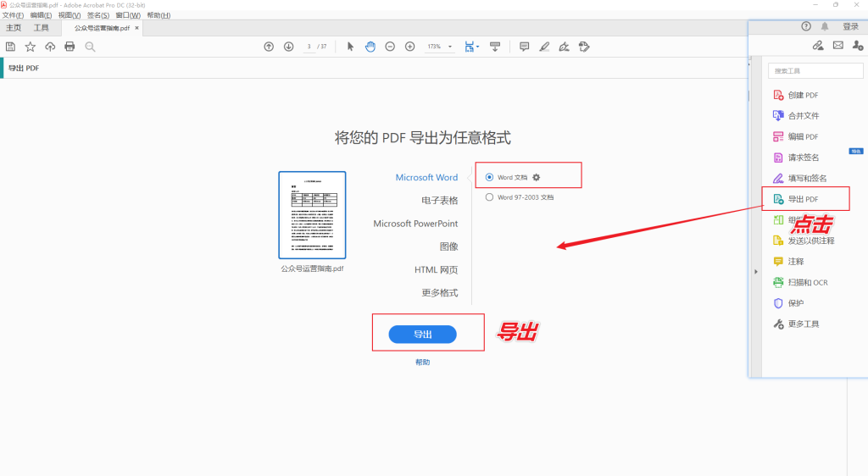Open the 签名(S) menu

(98, 15)
